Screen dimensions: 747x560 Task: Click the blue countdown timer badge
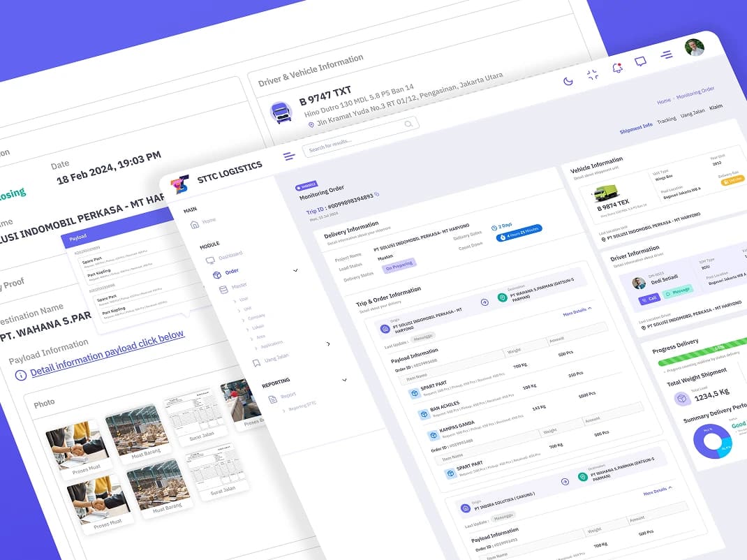click(519, 233)
